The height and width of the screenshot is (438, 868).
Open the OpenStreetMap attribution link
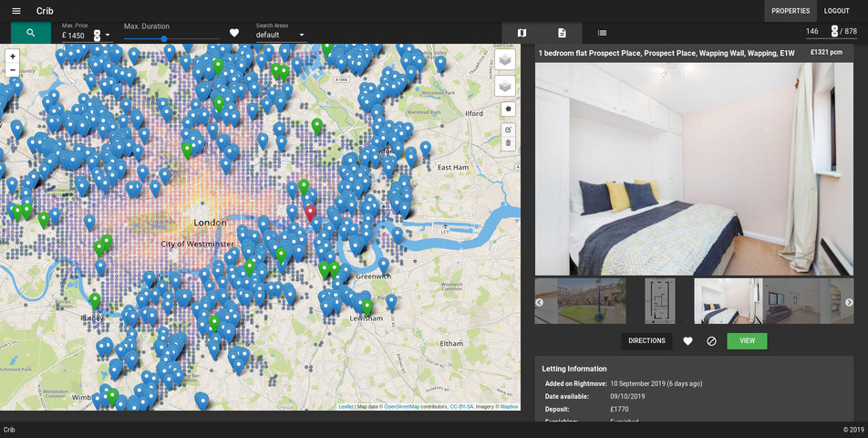pyautogui.click(x=401, y=406)
